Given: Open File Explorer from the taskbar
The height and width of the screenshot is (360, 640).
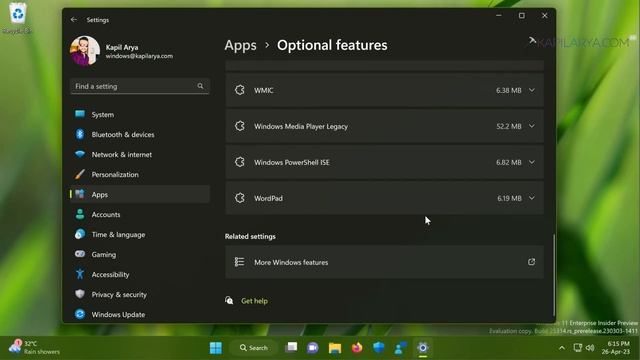Looking at the screenshot, I should 335,348.
